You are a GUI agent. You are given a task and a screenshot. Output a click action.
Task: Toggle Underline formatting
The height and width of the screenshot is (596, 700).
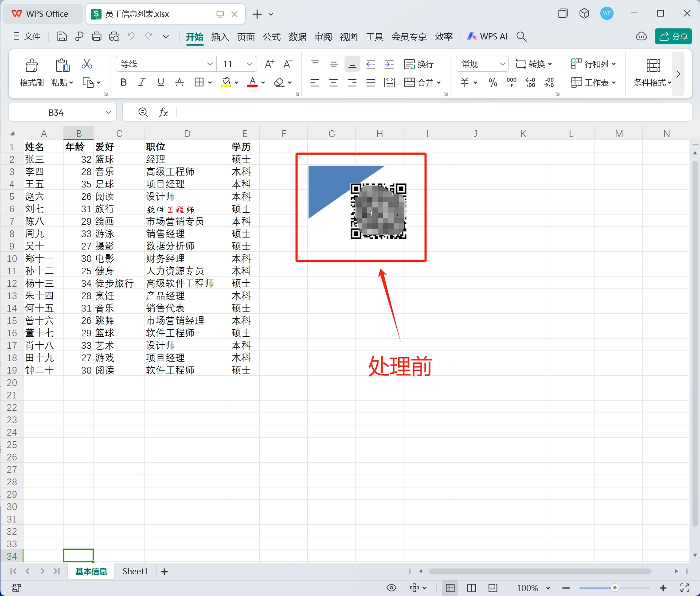[161, 82]
